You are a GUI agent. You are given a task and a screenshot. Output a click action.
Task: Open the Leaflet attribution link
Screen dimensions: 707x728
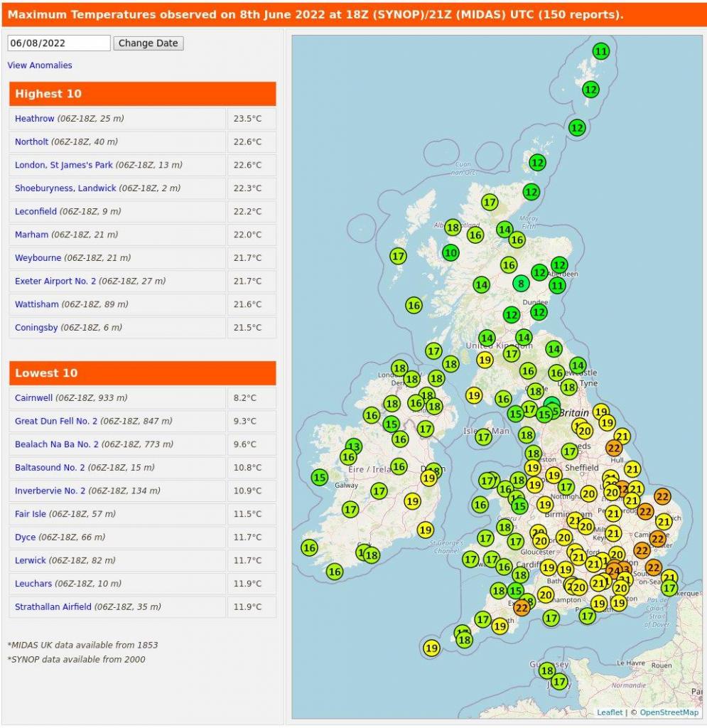pyautogui.click(x=610, y=712)
